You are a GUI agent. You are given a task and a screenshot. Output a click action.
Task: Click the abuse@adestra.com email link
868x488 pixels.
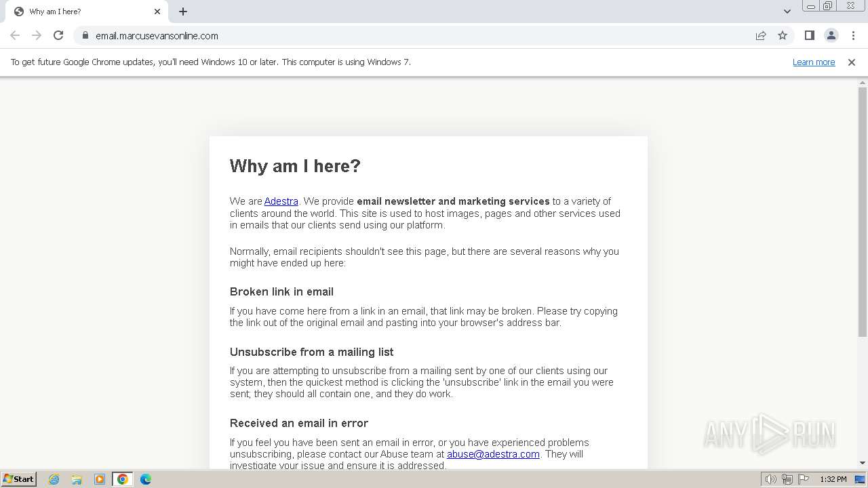coord(493,454)
